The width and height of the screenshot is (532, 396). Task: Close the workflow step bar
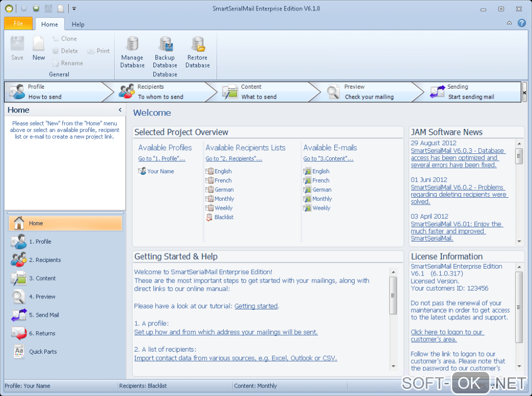point(525,92)
